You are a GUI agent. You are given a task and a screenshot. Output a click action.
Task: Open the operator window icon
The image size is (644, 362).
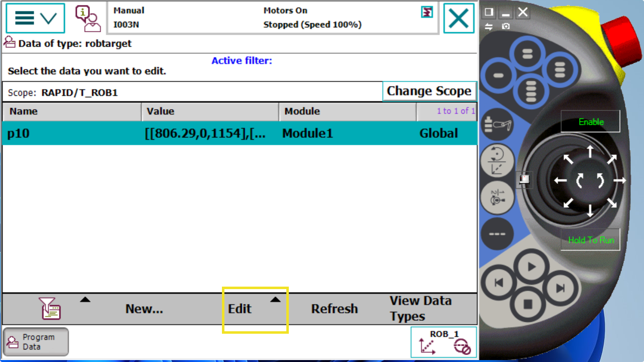pos(88,18)
